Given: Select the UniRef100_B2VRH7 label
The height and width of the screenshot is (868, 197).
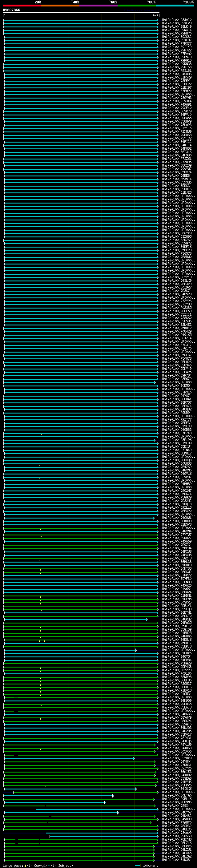Looking at the screenshot, I should [177, 477].
